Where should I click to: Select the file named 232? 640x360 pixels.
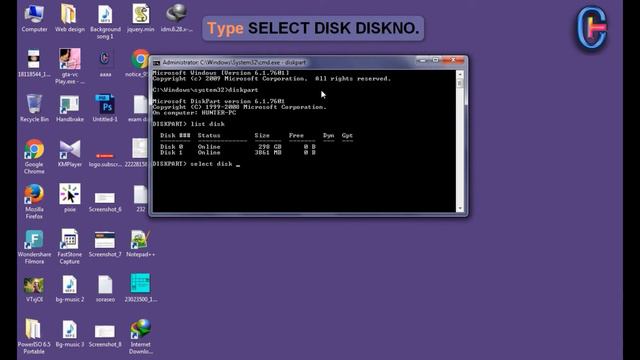click(x=140, y=198)
